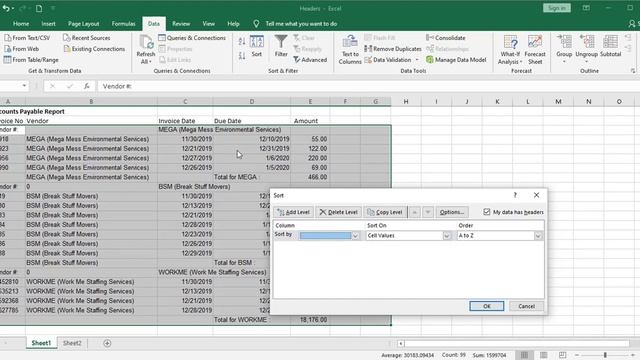Open the View ribbon tab
The image size is (640, 360).
208,24
